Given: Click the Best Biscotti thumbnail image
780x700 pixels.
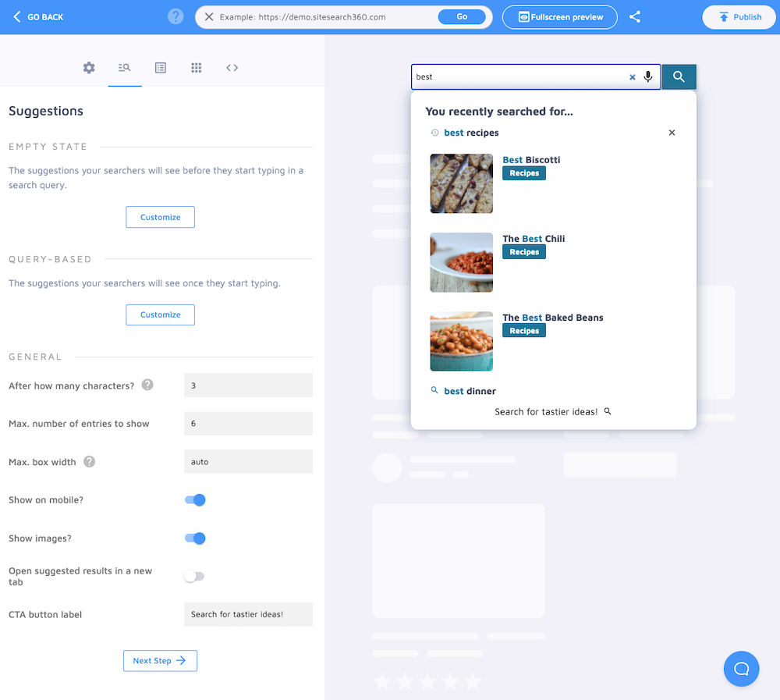Looking at the screenshot, I should [x=461, y=183].
